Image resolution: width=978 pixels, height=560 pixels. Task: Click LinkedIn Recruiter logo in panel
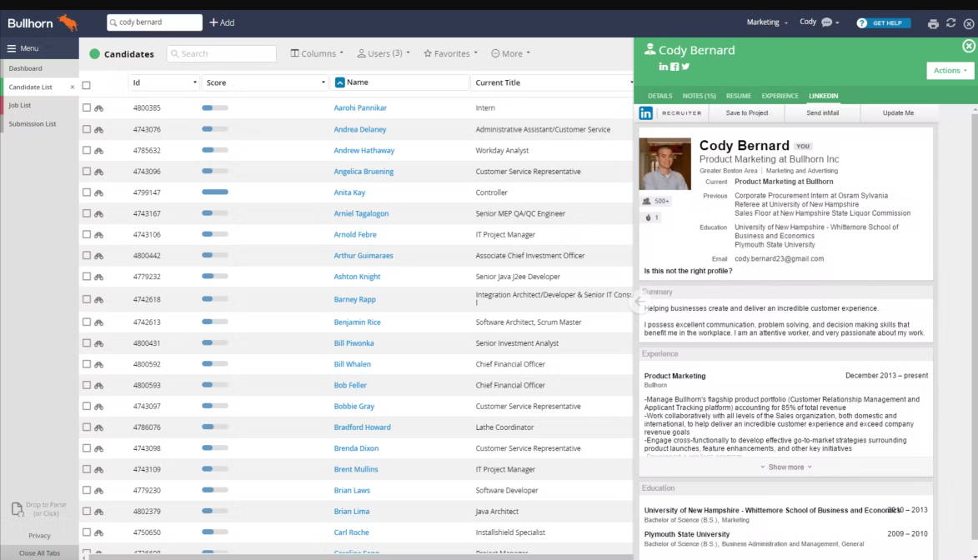tap(645, 112)
